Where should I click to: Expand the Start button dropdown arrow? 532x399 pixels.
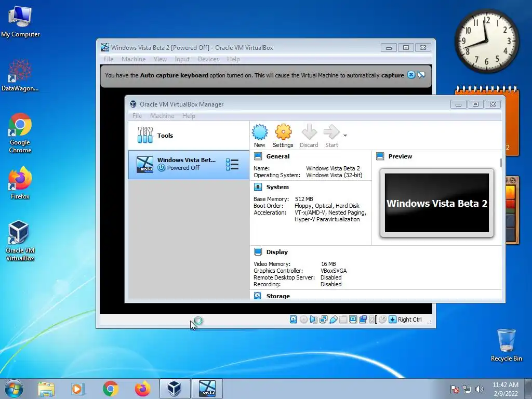(345, 136)
